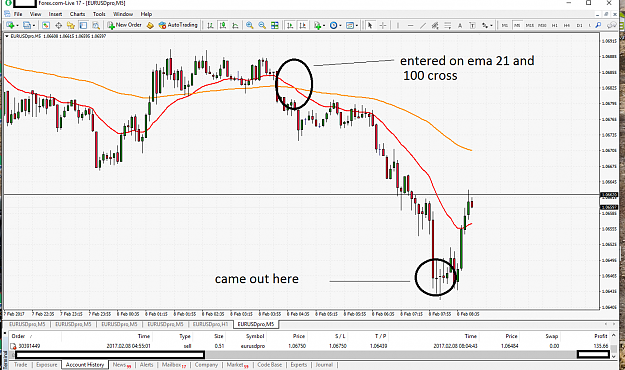
Task: Select the Crosshair tool
Action: click(x=383, y=25)
